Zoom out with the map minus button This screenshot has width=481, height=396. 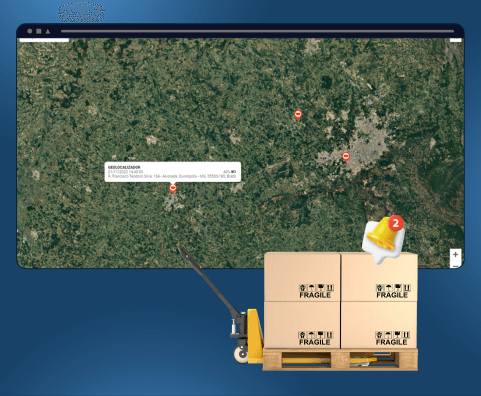(x=455, y=265)
